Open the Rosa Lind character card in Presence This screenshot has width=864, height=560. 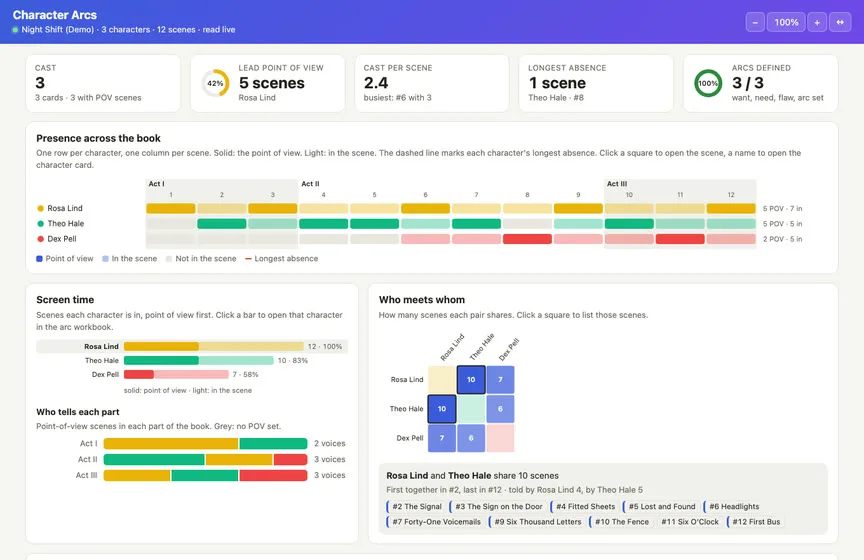(64, 208)
